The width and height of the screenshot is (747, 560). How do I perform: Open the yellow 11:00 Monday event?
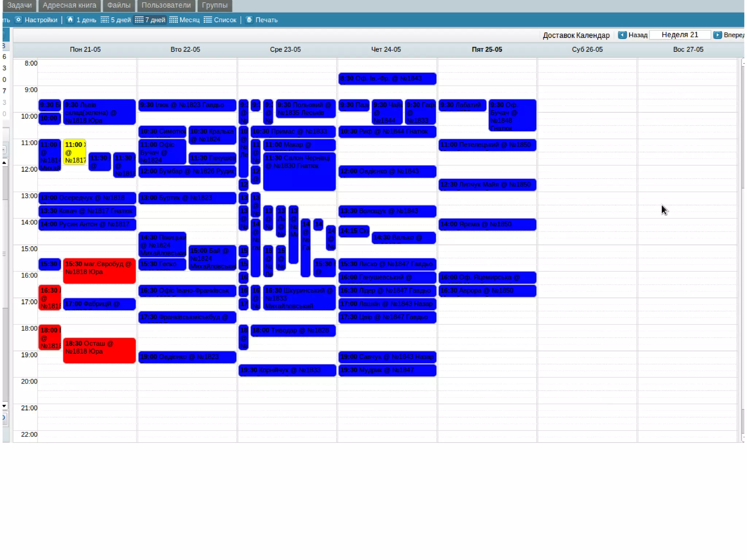click(75, 151)
